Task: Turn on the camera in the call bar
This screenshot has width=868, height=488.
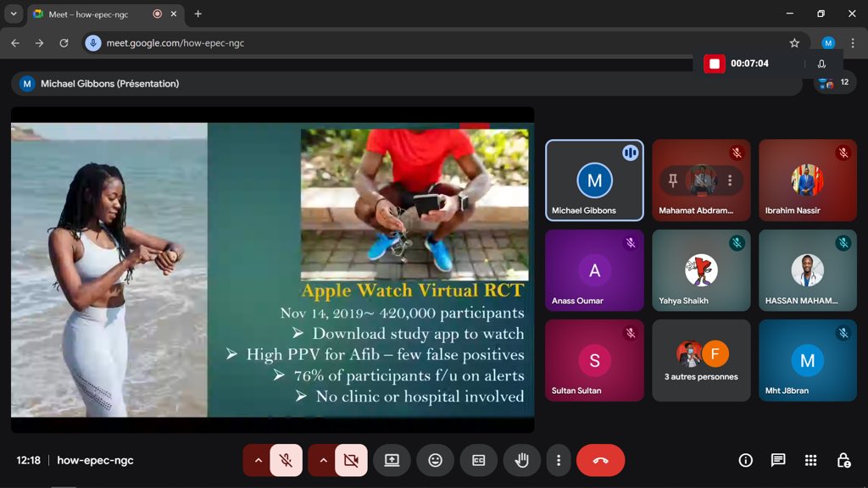Action: (x=351, y=460)
